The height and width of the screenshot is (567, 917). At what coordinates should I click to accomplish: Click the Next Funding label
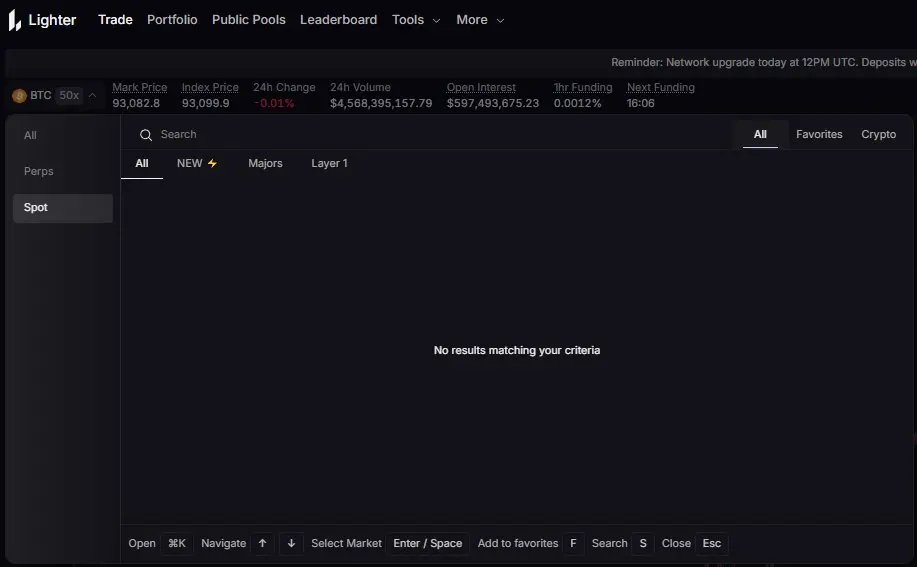[661, 87]
